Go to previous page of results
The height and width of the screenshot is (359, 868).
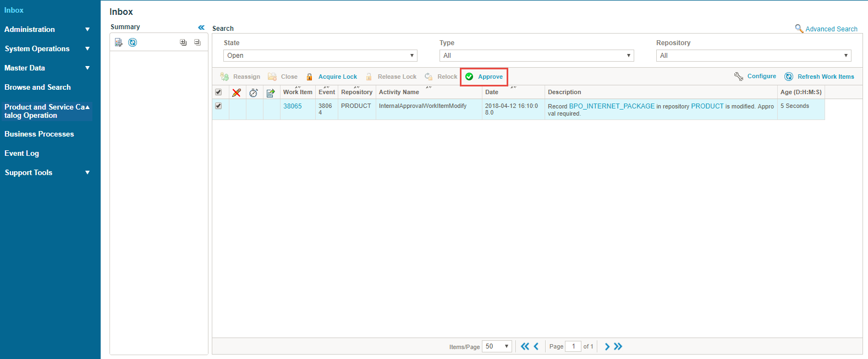(x=536, y=346)
